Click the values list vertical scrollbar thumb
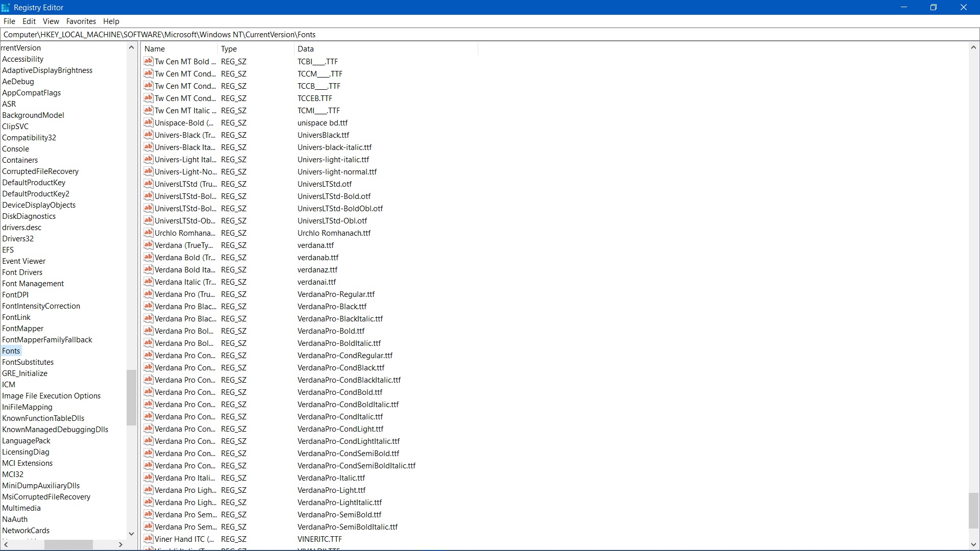 click(973, 511)
